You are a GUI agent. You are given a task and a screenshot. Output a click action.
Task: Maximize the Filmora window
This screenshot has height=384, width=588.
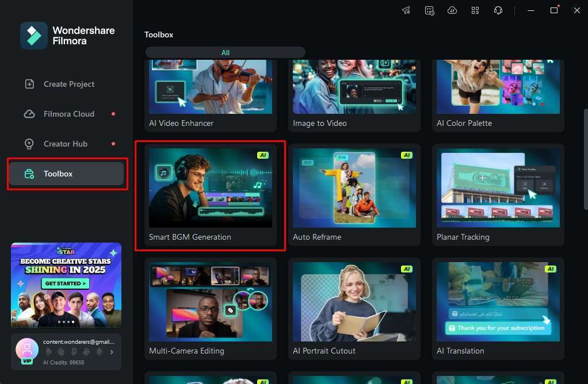pyautogui.click(x=554, y=10)
